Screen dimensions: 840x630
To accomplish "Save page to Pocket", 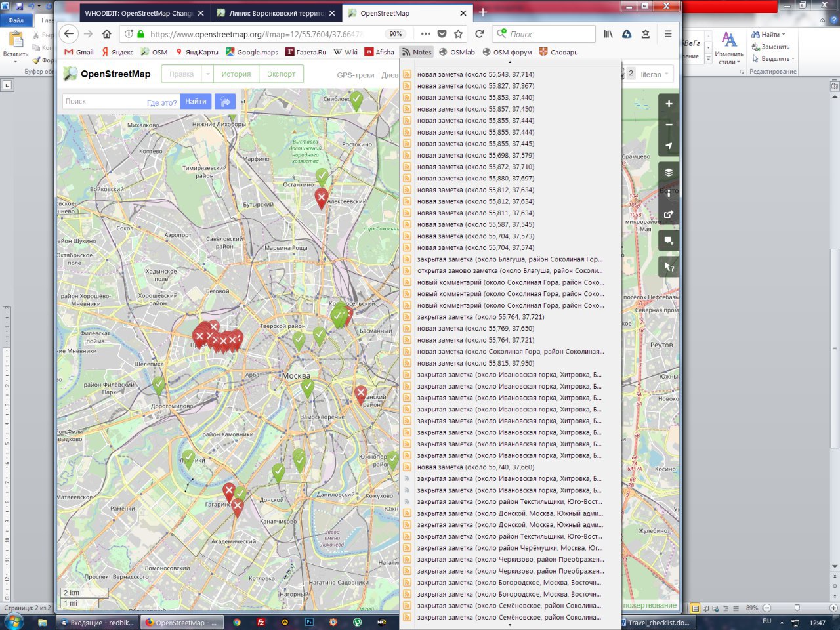I will pos(442,34).
